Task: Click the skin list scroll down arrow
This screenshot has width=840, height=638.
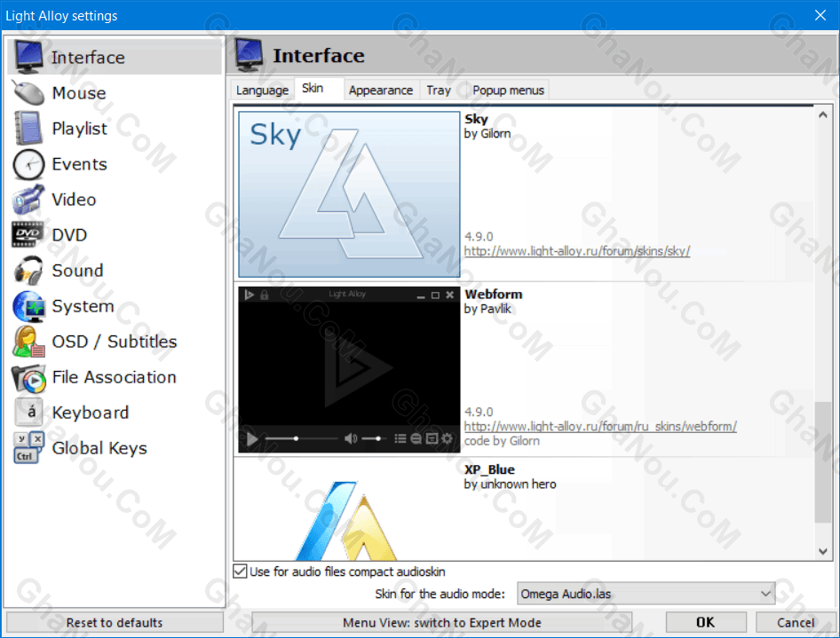Action: [x=823, y=551]
